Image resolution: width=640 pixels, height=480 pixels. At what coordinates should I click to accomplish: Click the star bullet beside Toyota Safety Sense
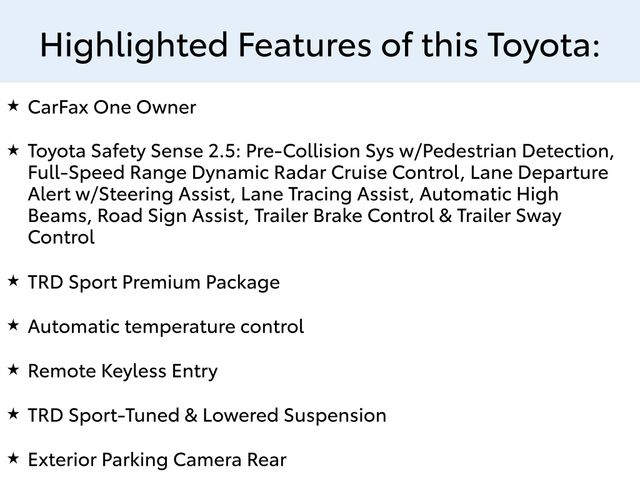click(x=13, y=149)
